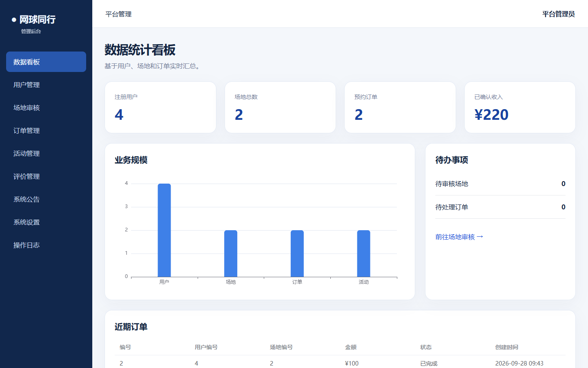The height and width of the screenshot is (368, 588).
Task: Select the 注册用户 stat card
Action: [160, 107]
